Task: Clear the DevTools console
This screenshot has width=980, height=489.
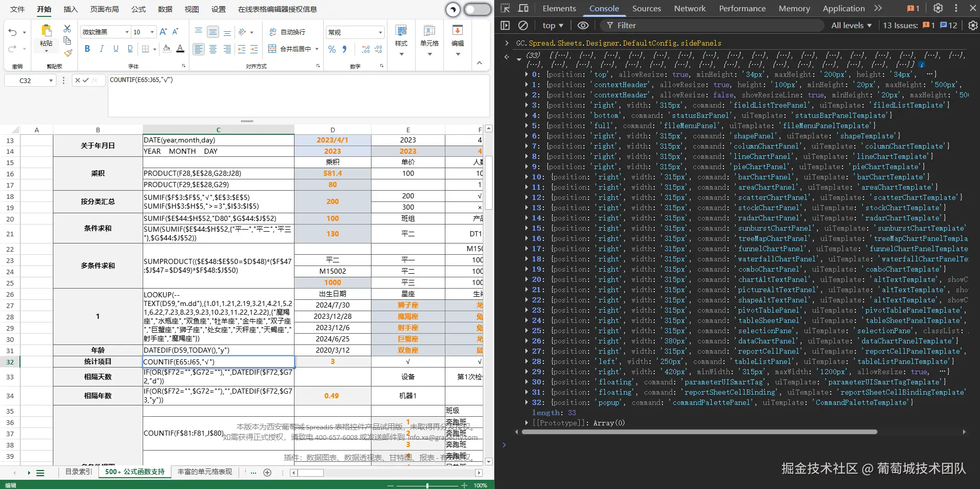Action: click(523, 25)
